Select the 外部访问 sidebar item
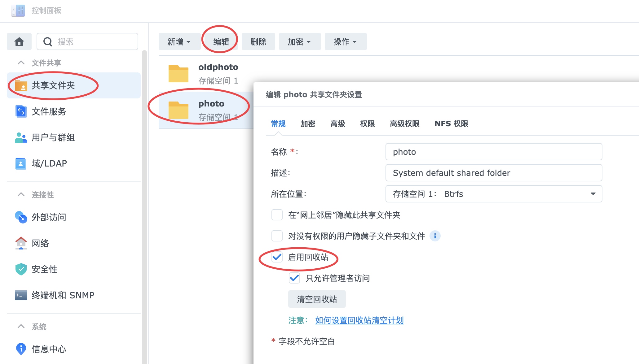This screenshot has height=364, width=639. click(x=74, y=217)
